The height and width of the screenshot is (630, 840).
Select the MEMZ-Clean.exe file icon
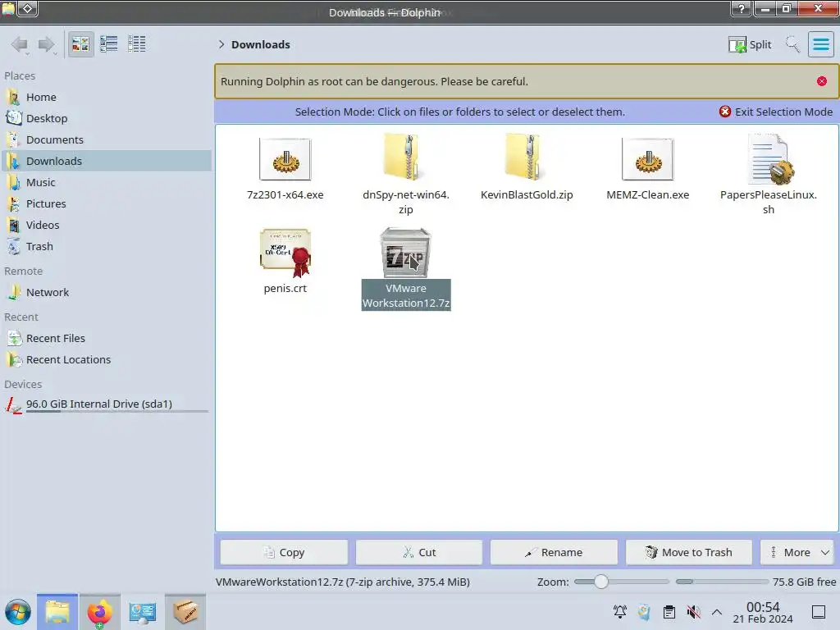tap(648, 159)
